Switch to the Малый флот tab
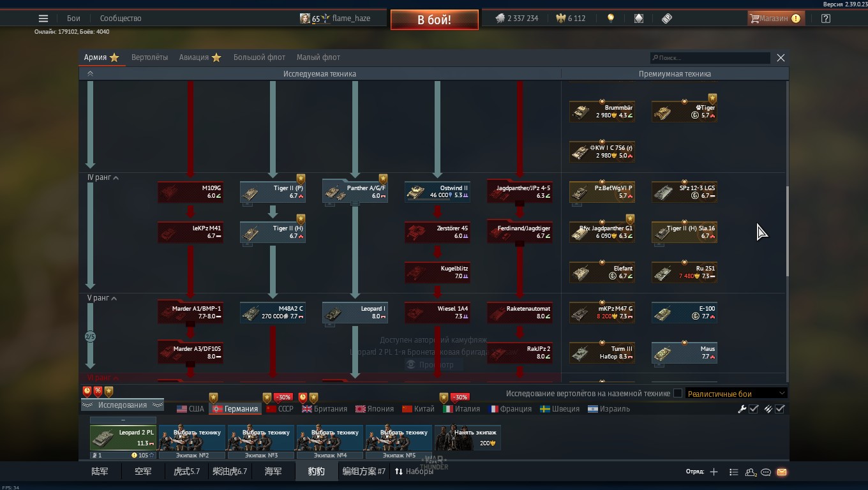This screenshot has width=868, height=490. click(318, 57)
